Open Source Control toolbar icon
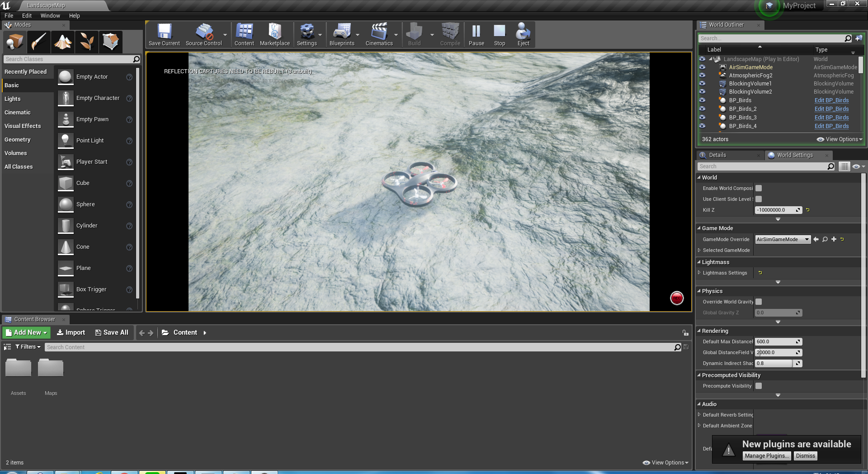This screenshot has height=474, width=868. coord(204,35)
